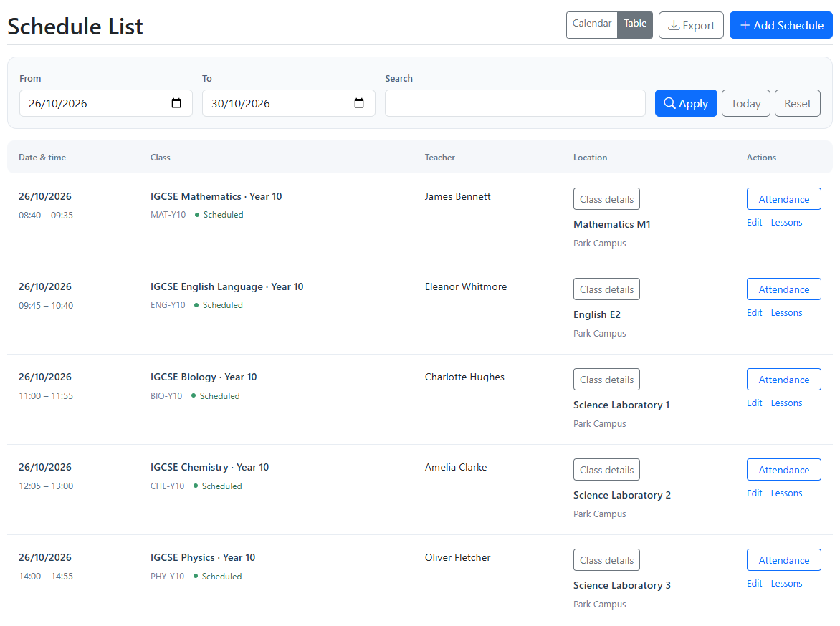The height and width of the screenshot is (626, 840).
Task: View Lessons for IGCSE Mathematics
Action: point(786,223)
